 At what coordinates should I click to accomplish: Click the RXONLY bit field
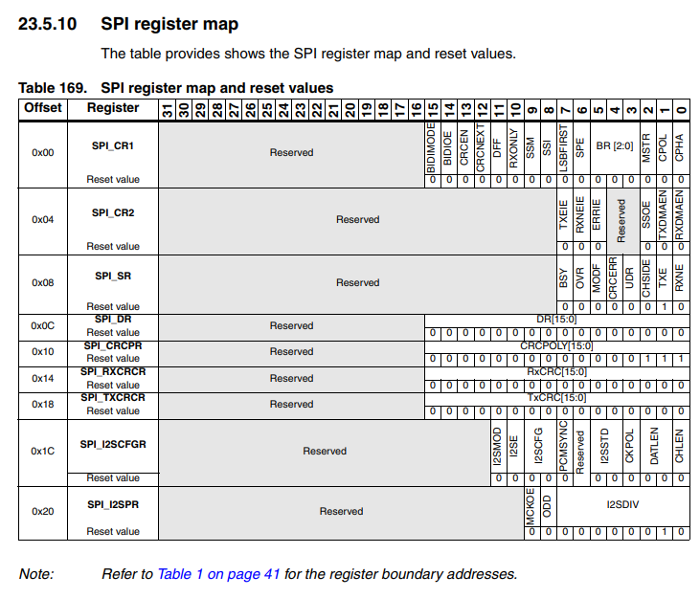514,148
